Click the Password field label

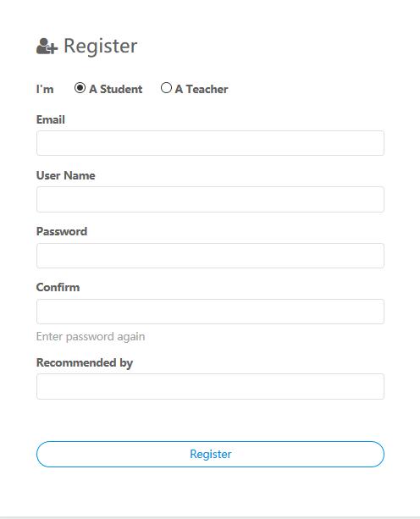62,231
